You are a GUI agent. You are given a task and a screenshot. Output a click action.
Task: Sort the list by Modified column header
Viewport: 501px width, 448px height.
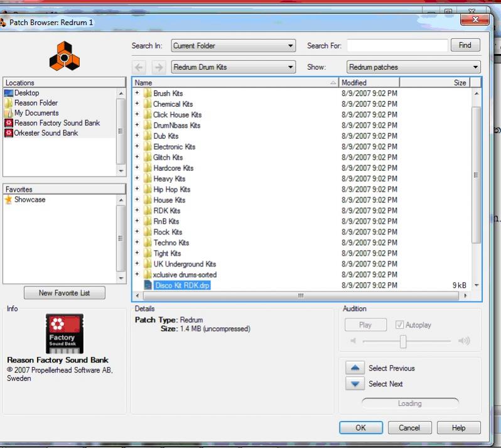(369, 83)
